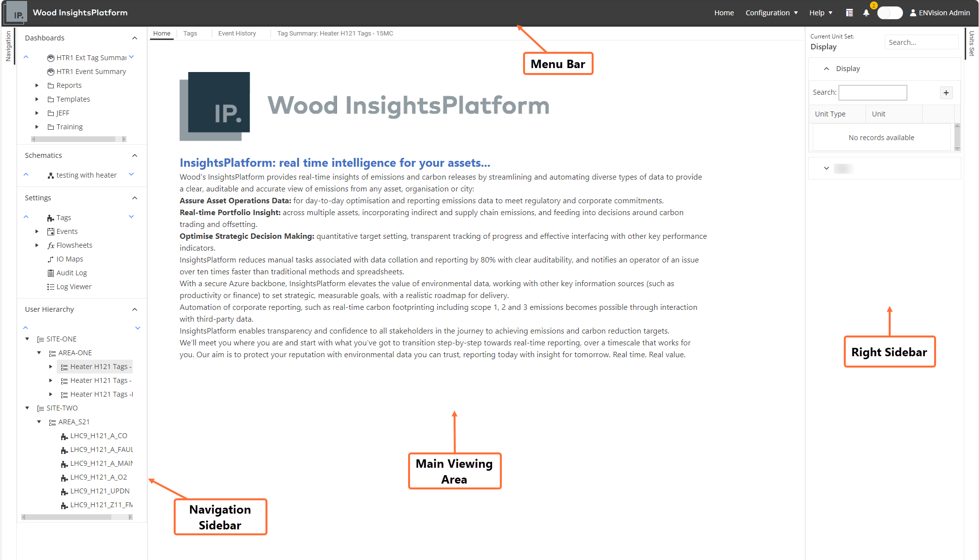This screenshot has width=979, height=560.
Task: Click the Reports folder icon
Action: 50,85
